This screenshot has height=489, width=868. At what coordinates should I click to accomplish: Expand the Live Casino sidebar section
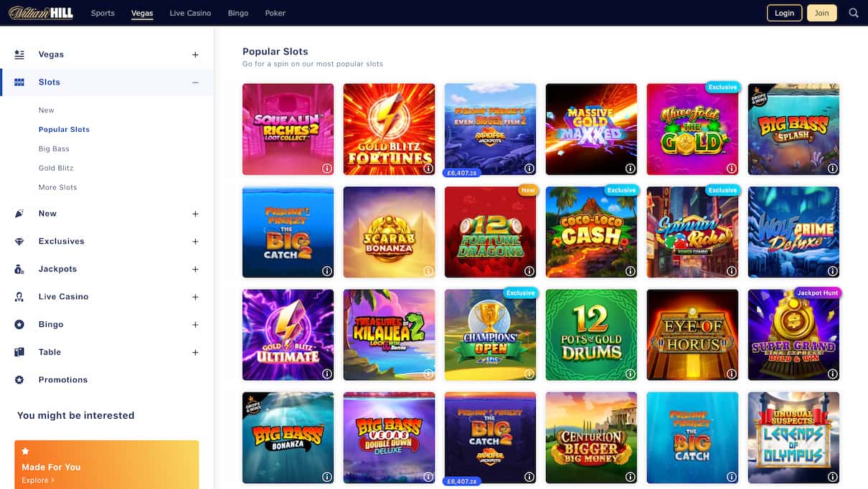195,297
